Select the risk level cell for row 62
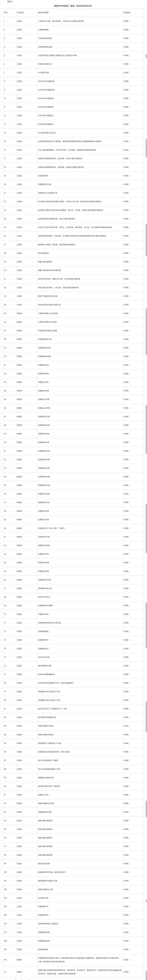The height and width of the screenshot is (980, 147). tap(126, 546)
